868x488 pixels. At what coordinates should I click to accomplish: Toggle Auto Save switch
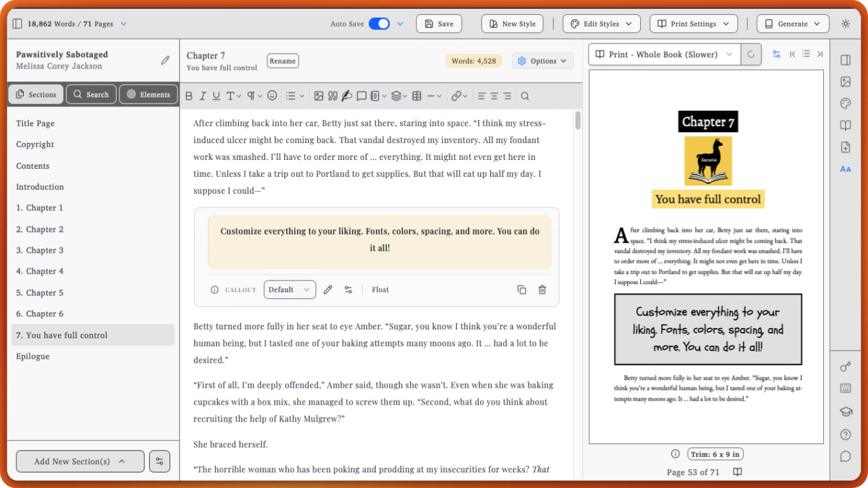click(x=379, y=24)
